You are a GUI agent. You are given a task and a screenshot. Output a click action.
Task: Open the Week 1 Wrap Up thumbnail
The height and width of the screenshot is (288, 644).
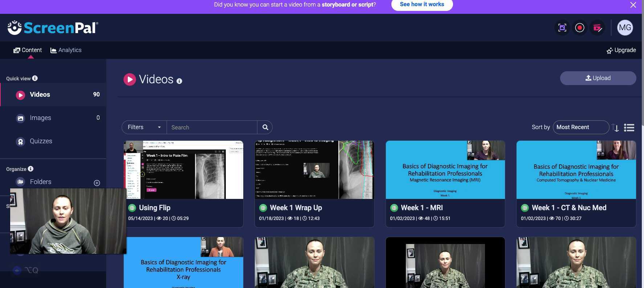click(x=314, y=170)
